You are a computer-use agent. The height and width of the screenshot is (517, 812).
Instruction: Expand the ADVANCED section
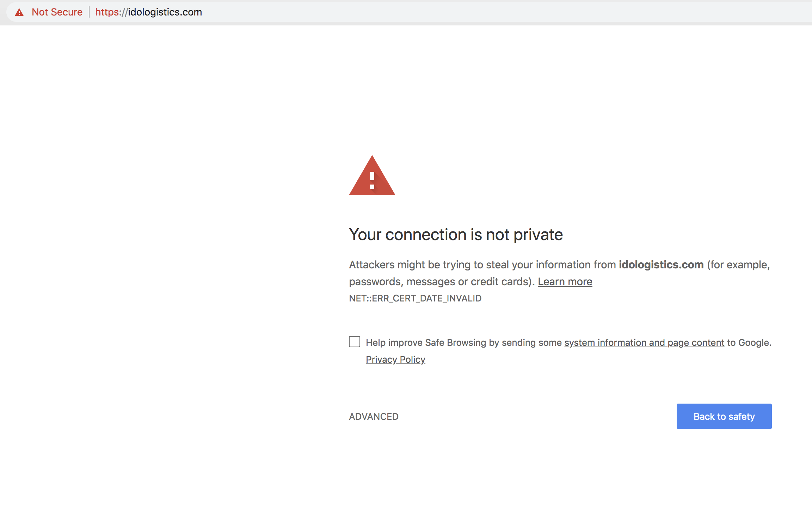(x=374, y=417)
